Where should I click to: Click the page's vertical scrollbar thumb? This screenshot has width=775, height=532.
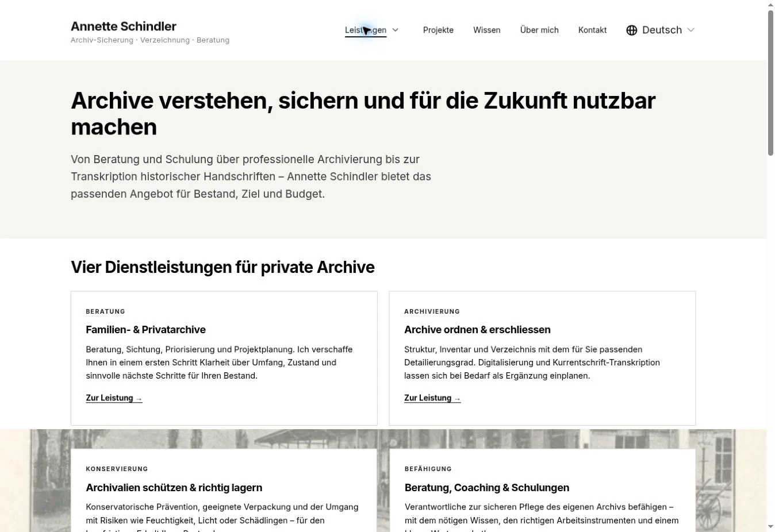click(771, 82)
